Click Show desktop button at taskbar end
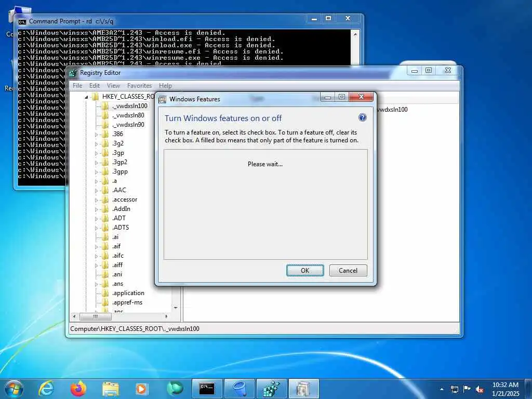Screen dimensions: 532x399 click(x=529, y=389)
